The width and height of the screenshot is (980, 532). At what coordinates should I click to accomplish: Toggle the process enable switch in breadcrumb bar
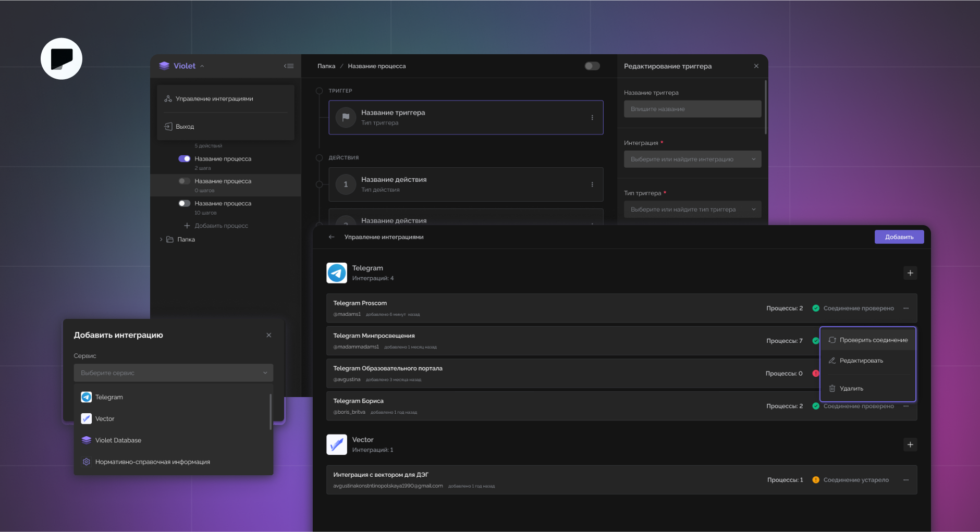pyautogui.click(x=592, y=66)
